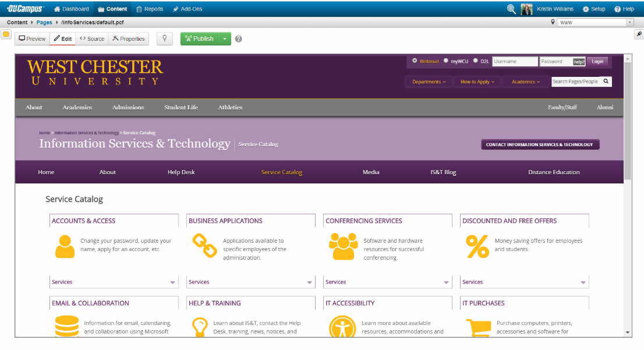Open the Departments dropdown menu
This screenshot has height=350, width=644.
point(429,82)
